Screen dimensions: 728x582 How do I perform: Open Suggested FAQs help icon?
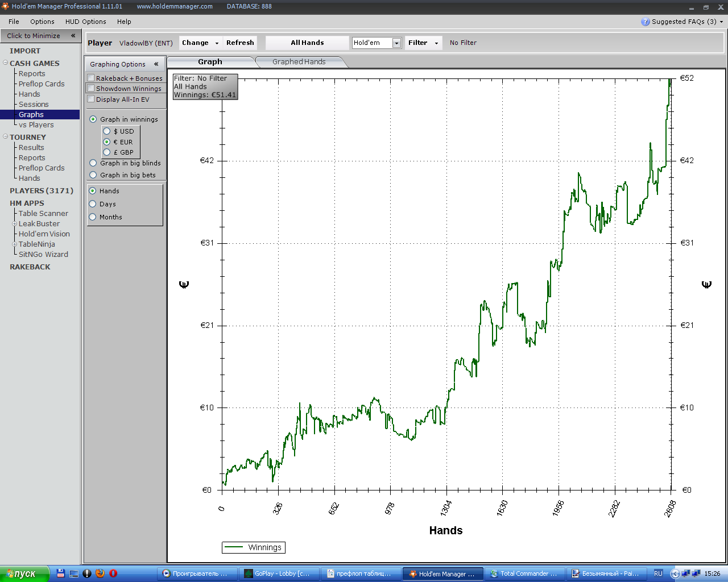[645, 22]
